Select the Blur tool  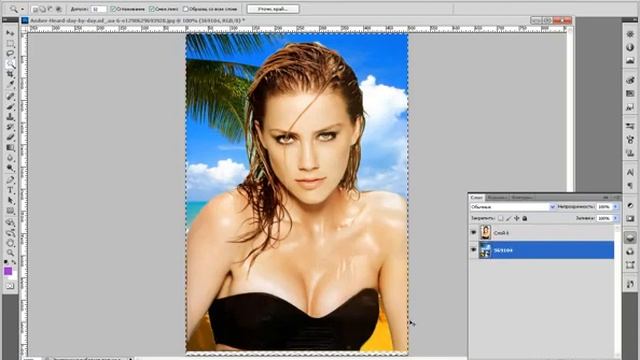pyautogui.click(x=10, y=158)
